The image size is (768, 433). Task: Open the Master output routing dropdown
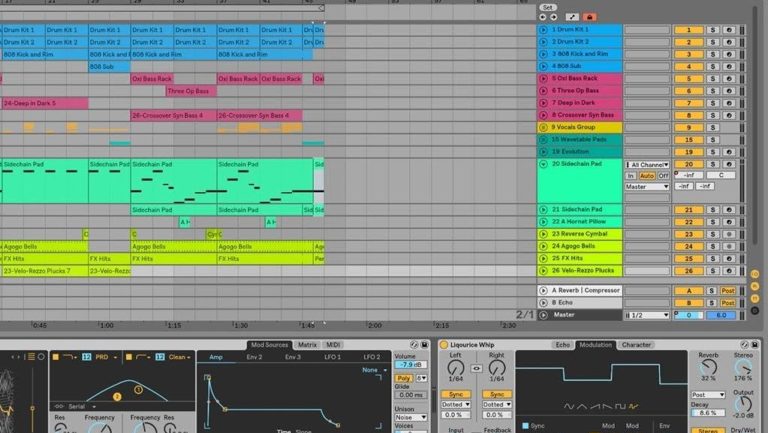point(647,186)
